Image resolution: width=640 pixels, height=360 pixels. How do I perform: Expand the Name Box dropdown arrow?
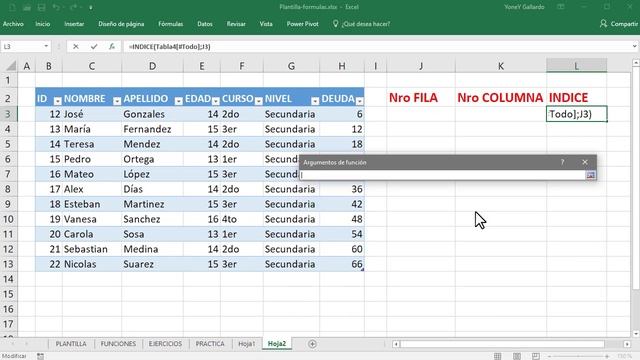[x=46, y=47]
